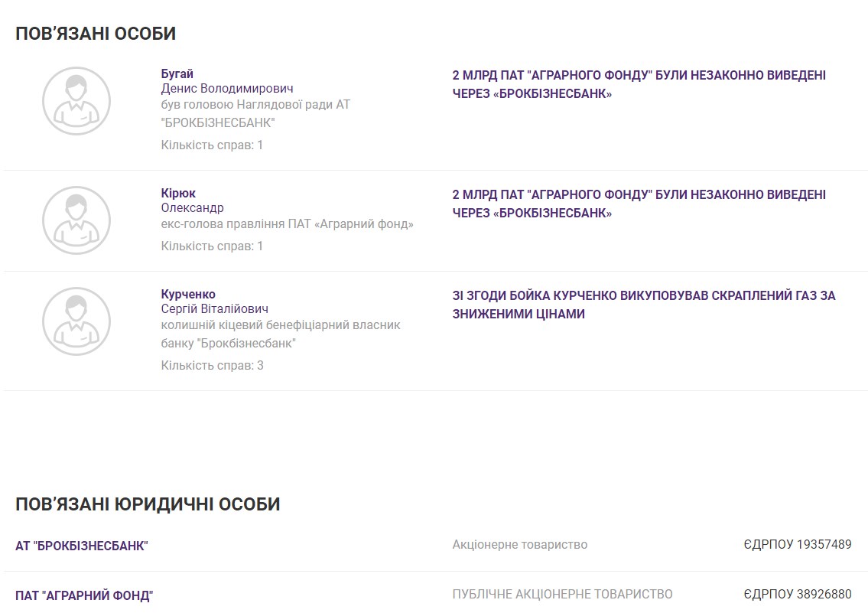
Task: Open the Бугай person name link
Action: click(177, 74)
